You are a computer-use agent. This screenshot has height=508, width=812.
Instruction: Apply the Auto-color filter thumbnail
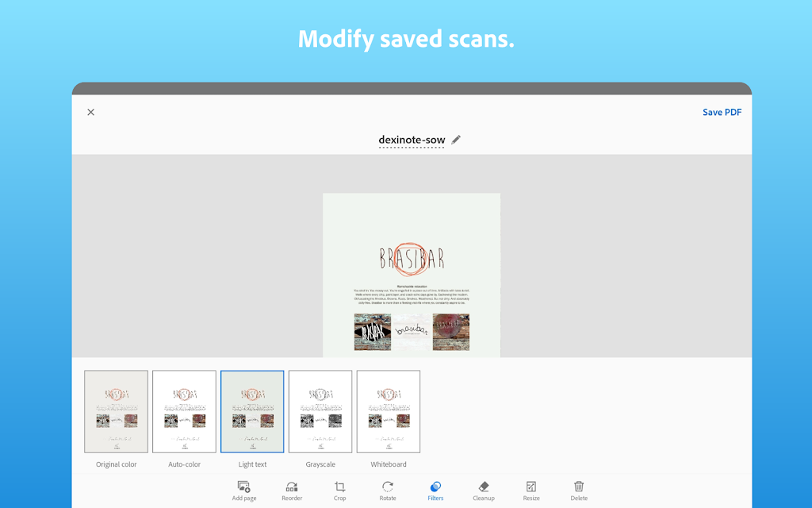click(x=184, y=412)
